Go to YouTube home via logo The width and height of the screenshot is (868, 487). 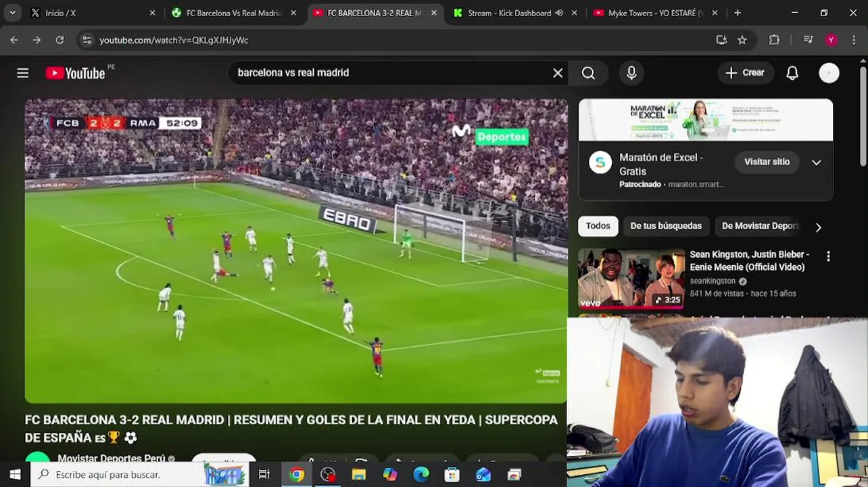click(76, 73)
